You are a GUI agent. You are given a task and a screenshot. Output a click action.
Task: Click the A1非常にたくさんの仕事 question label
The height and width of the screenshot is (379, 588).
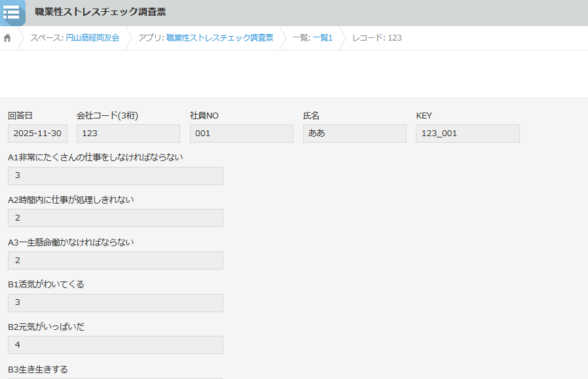coord(96,157)
